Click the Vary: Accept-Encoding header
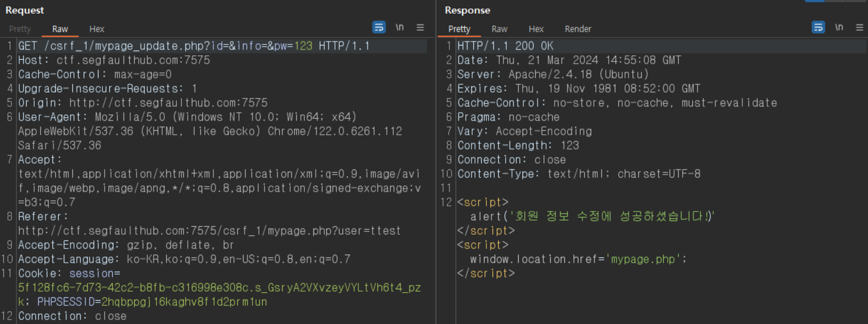 pyautogui.click(x=524, y=131)
